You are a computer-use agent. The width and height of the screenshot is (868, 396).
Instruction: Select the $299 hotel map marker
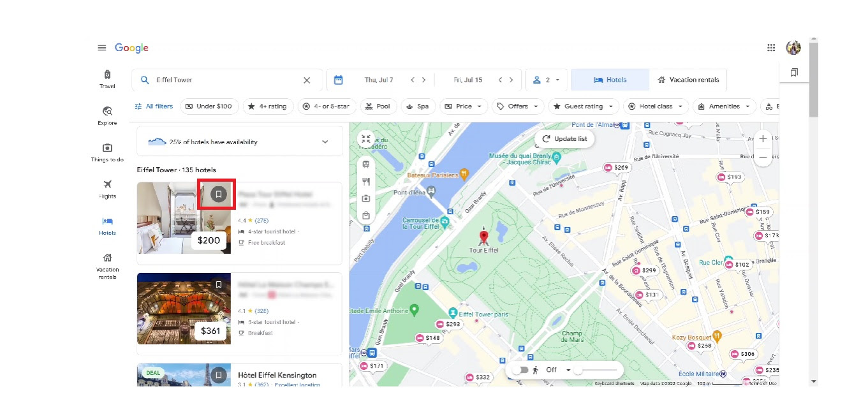tap(645, 270)
